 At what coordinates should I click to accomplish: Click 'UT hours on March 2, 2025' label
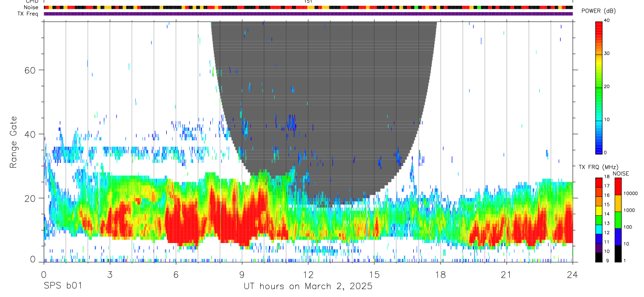(x=308, y=287)
